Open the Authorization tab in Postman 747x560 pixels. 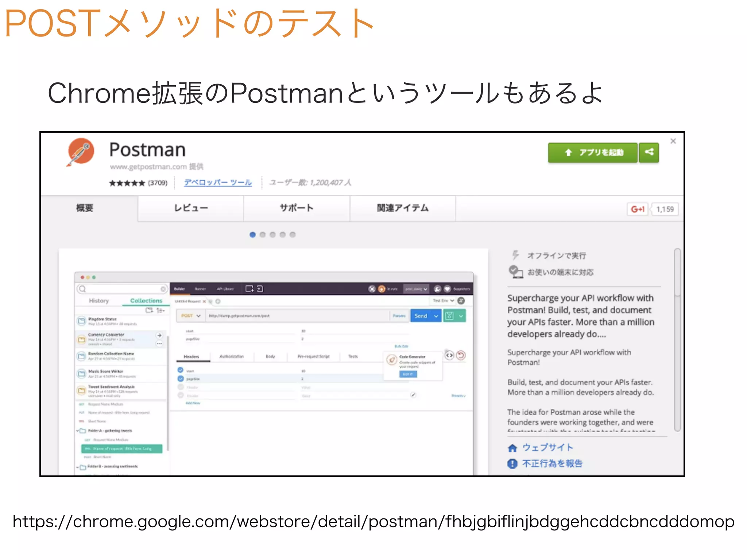[x=232, y=357]
